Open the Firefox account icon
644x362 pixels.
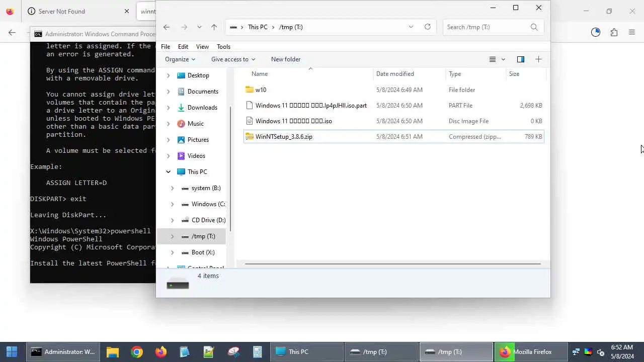596,32
